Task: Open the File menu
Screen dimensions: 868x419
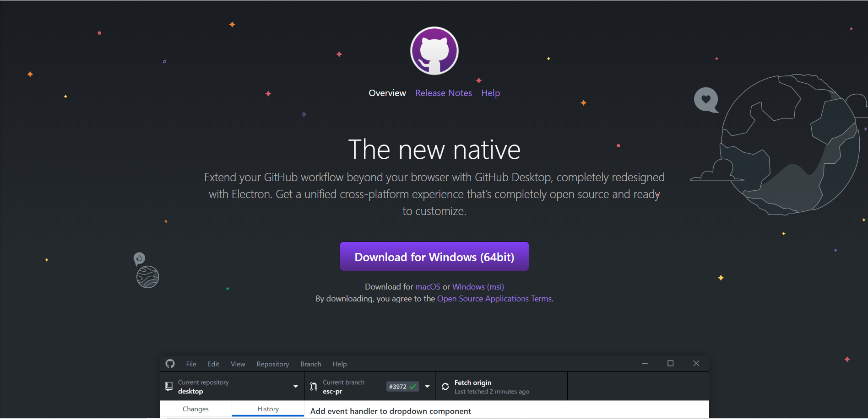Action: tap(191, 364)
